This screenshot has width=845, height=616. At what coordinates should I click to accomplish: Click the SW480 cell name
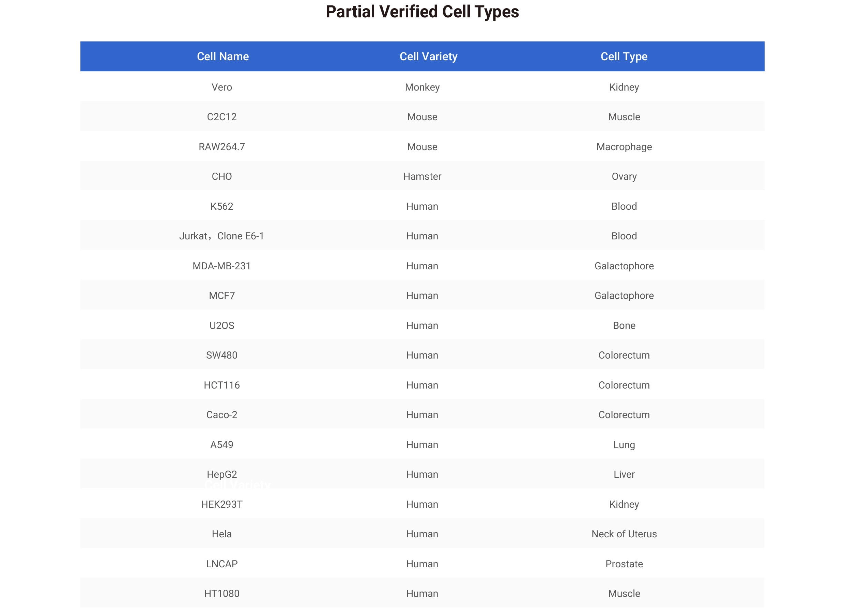[x=221, y=355]
